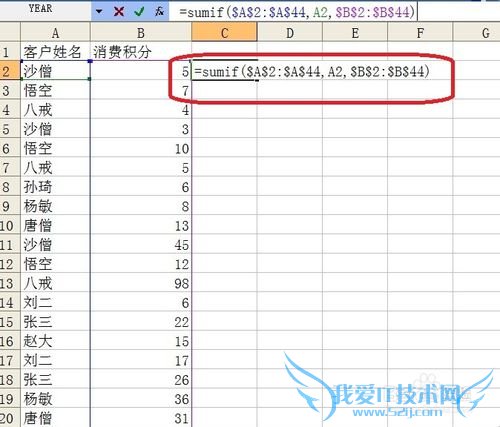Click cell A2 containing '沙僧'
Viewport: 500px width, 427px height.
(55, 71)
